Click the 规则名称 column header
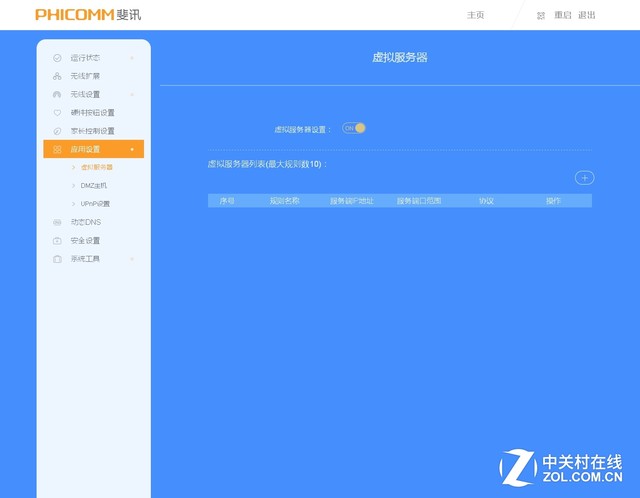640x498 pixels. pyautogui.click(x=284, y=201)
